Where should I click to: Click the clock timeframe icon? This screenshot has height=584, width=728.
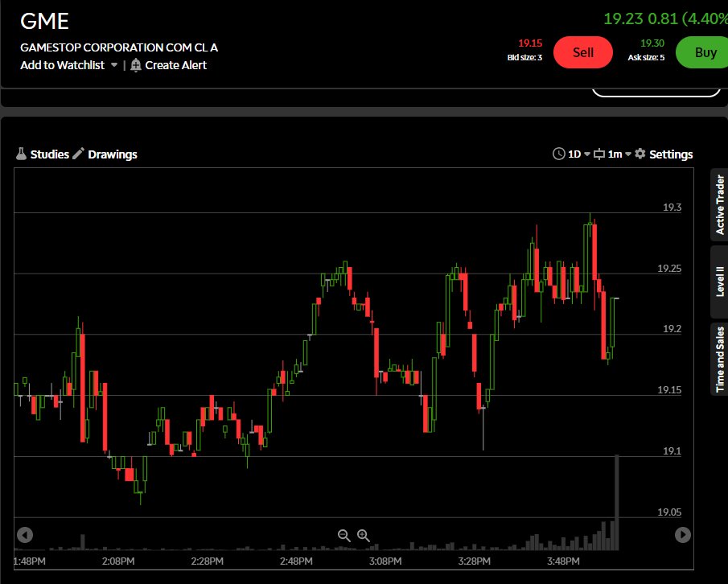point(558,154)
